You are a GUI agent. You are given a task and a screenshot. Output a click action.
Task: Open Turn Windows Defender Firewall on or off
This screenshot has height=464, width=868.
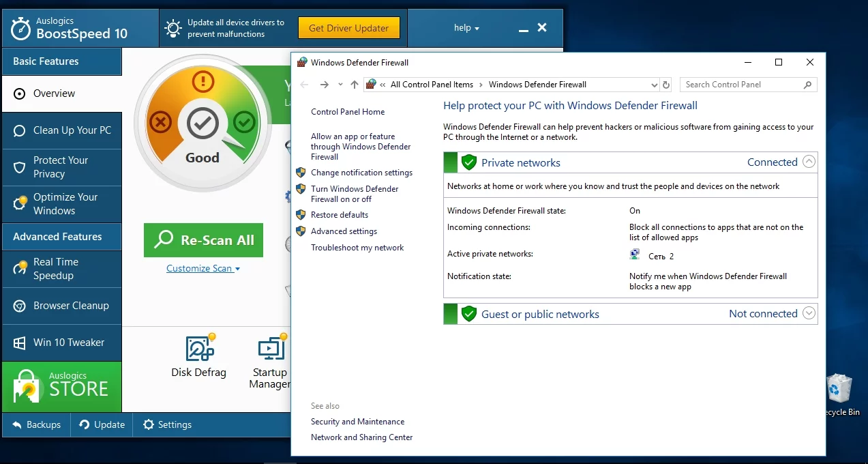click(355, 194)
